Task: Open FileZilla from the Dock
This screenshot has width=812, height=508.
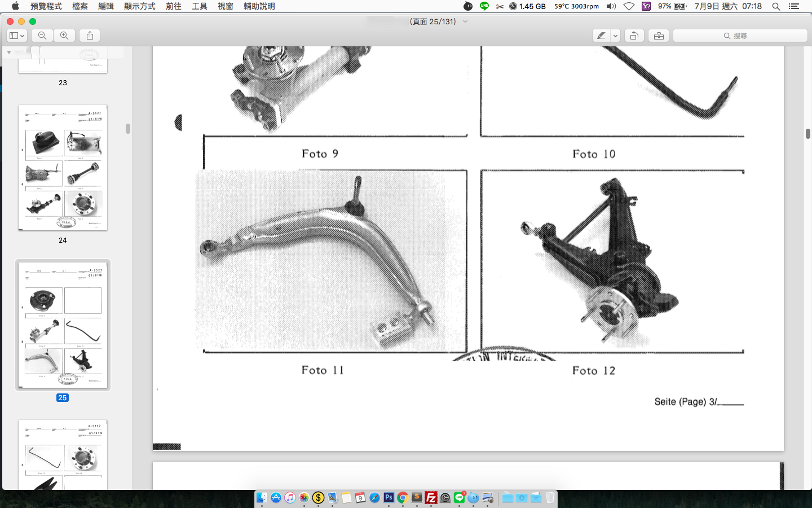Action: 431,497
